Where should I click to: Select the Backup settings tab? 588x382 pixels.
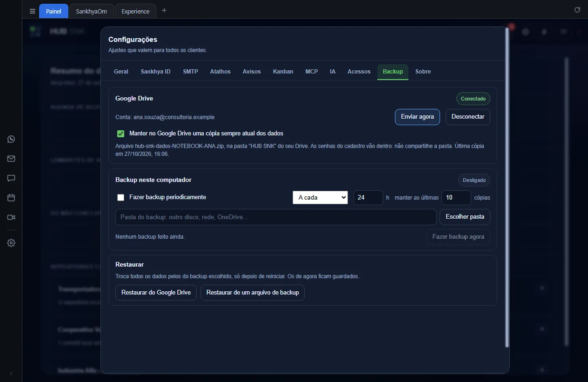[x=393, y=72]
